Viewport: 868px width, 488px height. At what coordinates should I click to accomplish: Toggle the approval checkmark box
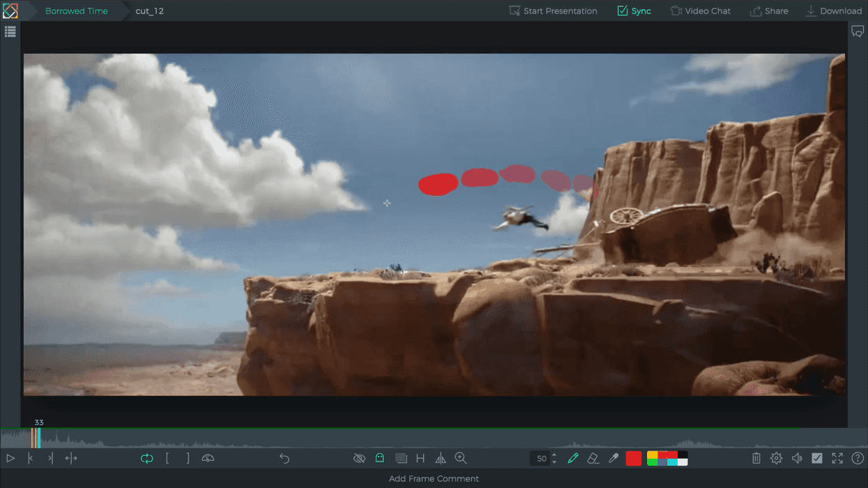[x=817, y=459]
